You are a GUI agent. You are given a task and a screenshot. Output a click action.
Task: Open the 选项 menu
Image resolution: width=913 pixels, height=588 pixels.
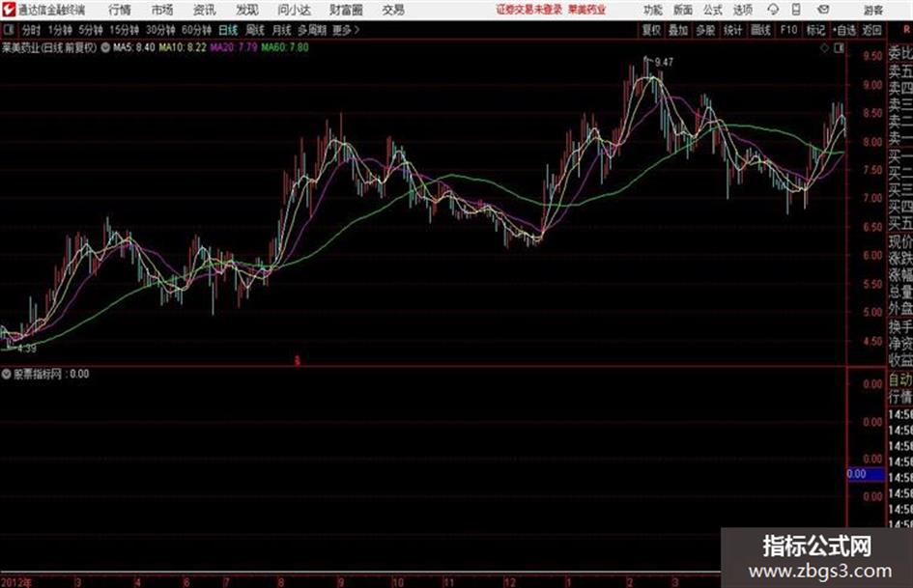click(x=742, y=10)
